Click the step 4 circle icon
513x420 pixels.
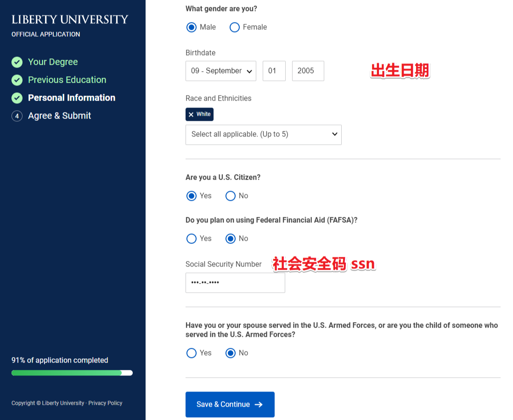pos(17,116)
